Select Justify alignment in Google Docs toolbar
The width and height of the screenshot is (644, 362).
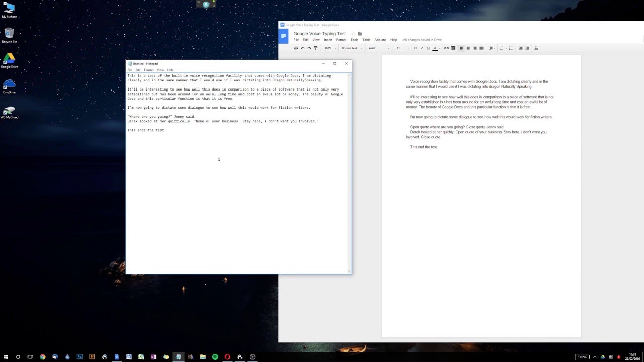coord(481,48)
